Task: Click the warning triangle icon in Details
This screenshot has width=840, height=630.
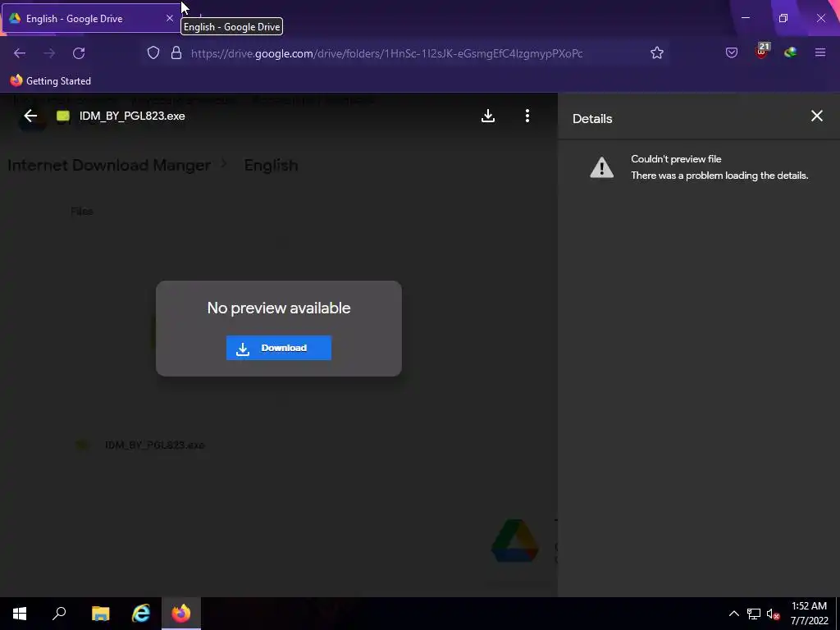Action: point(601,167)
